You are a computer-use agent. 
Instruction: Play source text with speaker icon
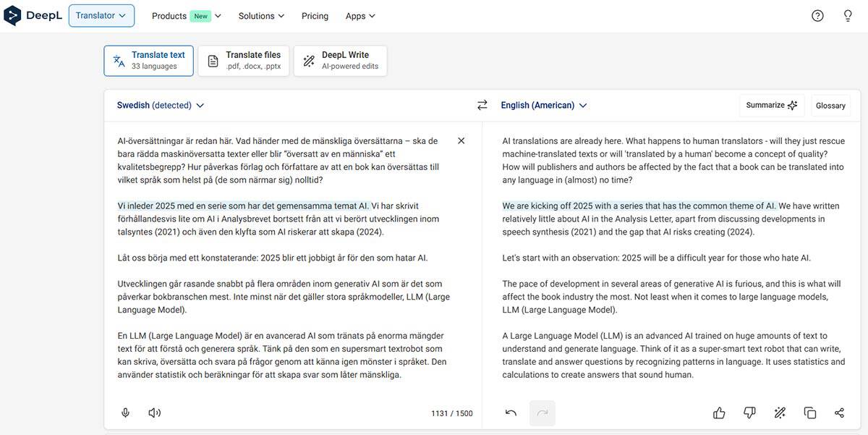pos(154,413)
